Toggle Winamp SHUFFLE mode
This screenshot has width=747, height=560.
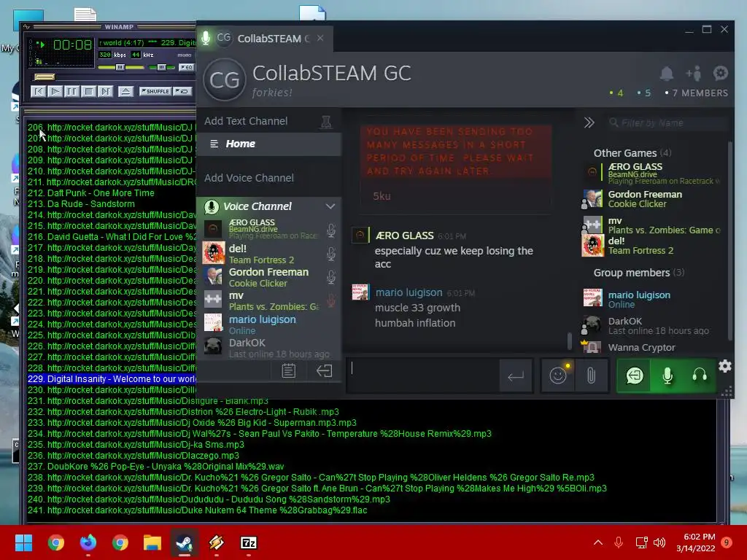(155, 91)
